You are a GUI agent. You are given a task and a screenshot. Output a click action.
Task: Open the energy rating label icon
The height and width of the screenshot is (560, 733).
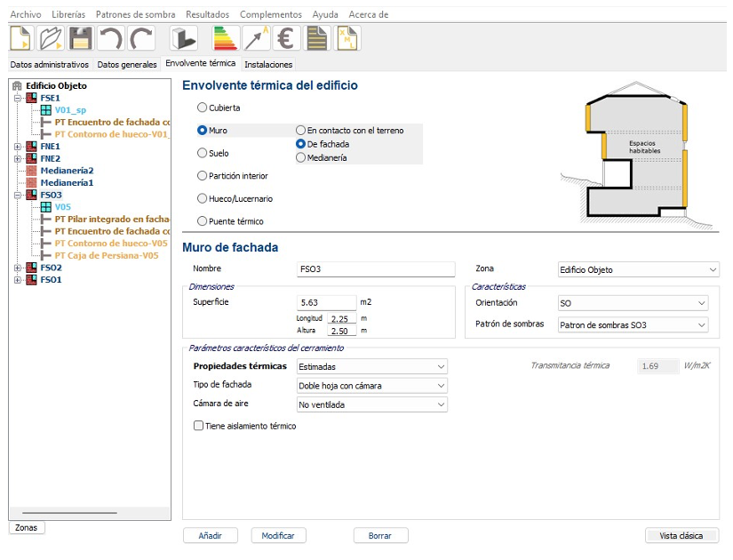click(x=226, y=39)
